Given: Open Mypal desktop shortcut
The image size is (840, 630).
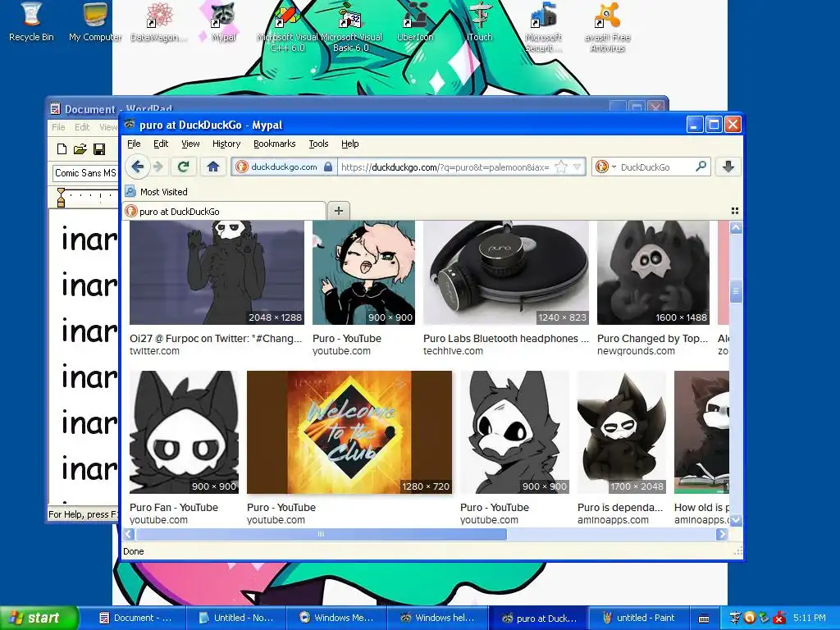Looking at the screenshot, I should (x=223, y=22).
